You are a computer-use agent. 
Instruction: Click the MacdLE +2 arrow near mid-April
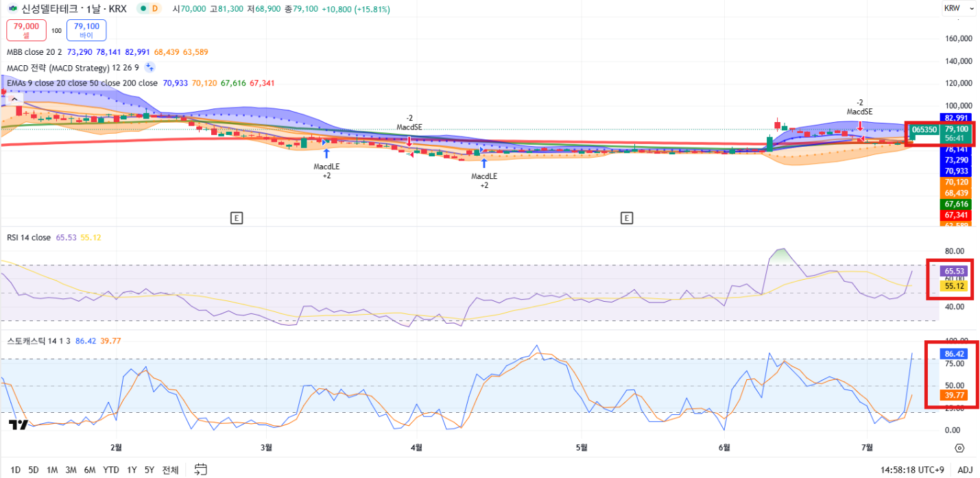pyautogui.click(x=484, y=163)
